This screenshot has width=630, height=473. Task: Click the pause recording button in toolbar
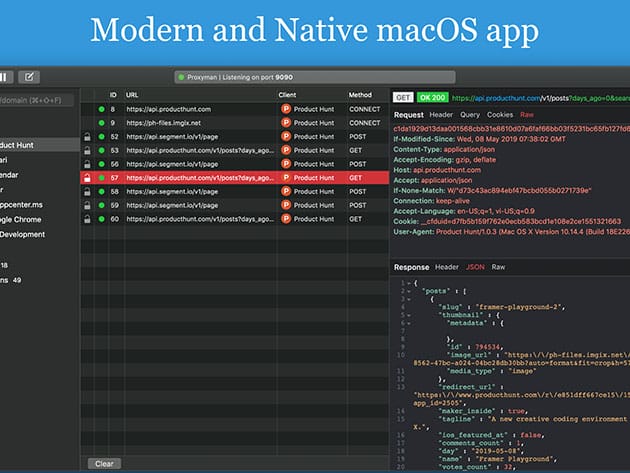4,76
